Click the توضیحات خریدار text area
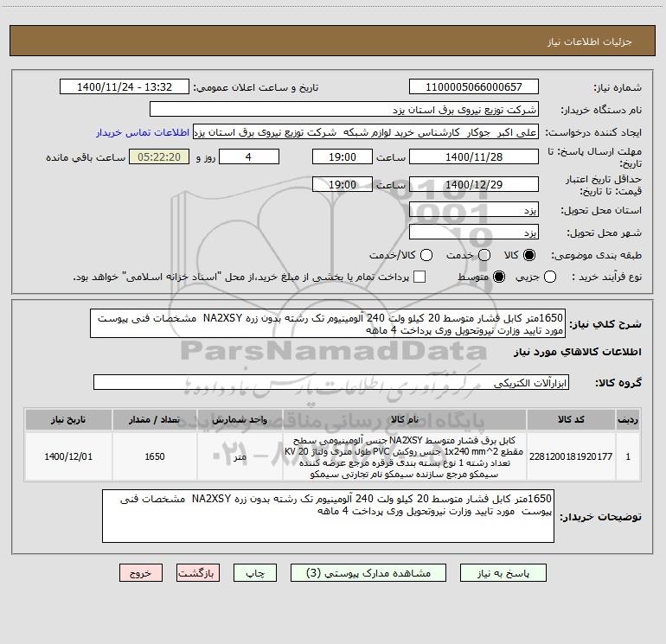This screenshot has height=644, width=666. click(x=328, y=516)
